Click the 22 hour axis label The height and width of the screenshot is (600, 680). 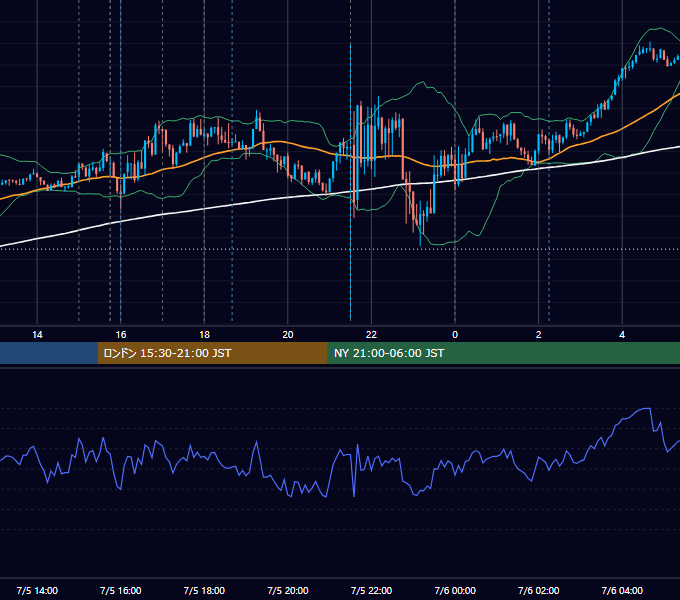[x=371, y=335]
